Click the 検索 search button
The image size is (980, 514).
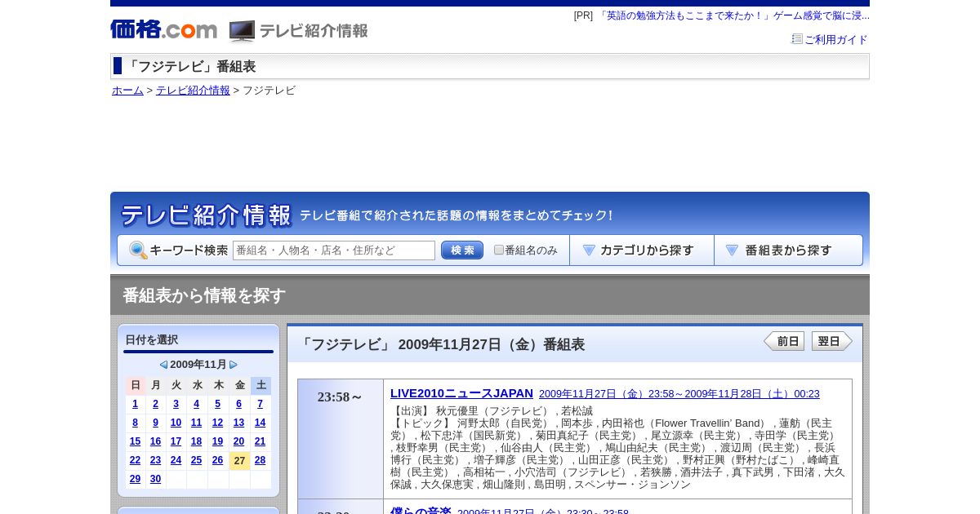[x=462, y=250]
